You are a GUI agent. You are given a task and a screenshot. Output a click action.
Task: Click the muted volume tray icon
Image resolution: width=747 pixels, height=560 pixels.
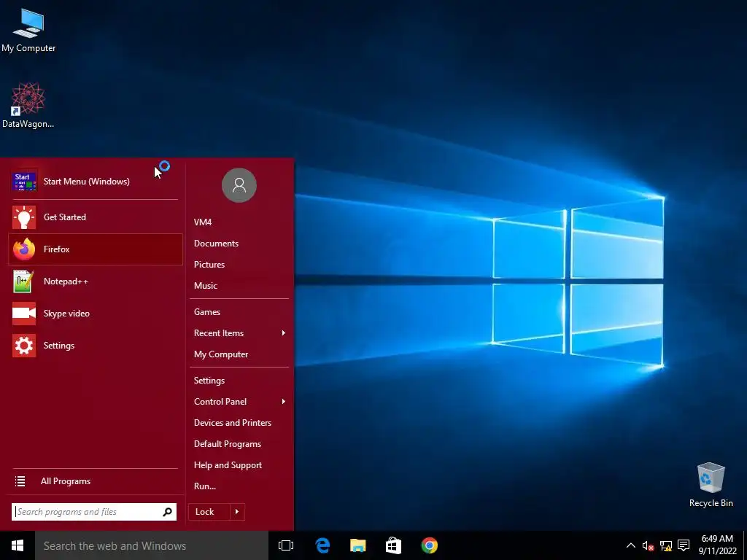tap(648, 545)
